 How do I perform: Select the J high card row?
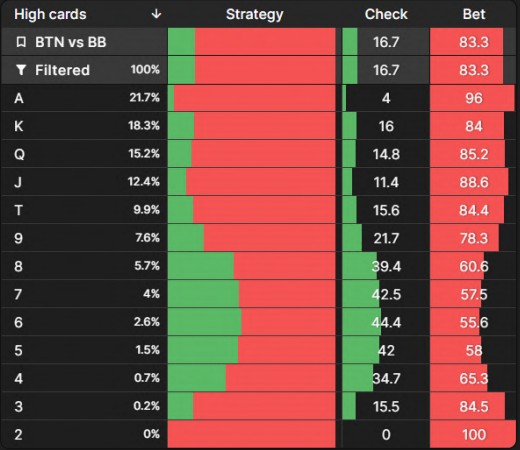click(x=259, y=182)
